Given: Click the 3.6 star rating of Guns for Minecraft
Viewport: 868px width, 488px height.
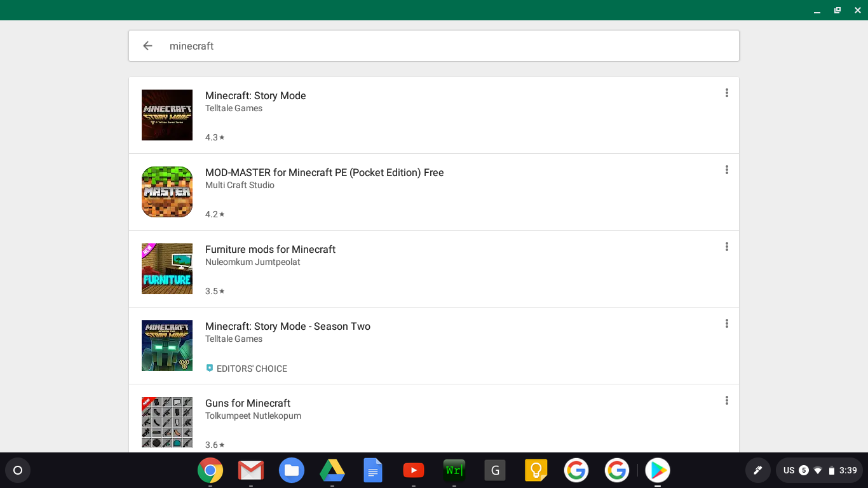Looking at the screenshot, I should [x=215, y=445].
